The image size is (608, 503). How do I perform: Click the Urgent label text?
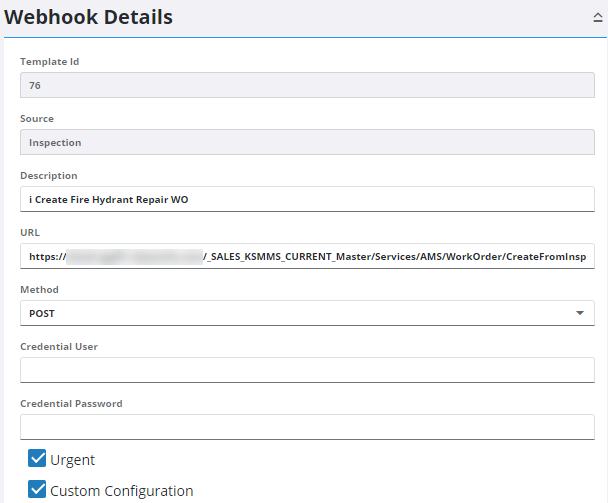[x=72, y=460]
